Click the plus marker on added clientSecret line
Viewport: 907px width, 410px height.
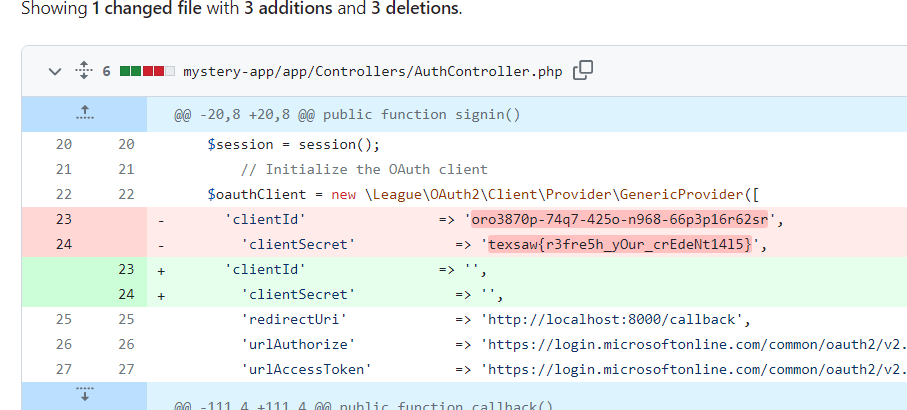click(161, 294)
